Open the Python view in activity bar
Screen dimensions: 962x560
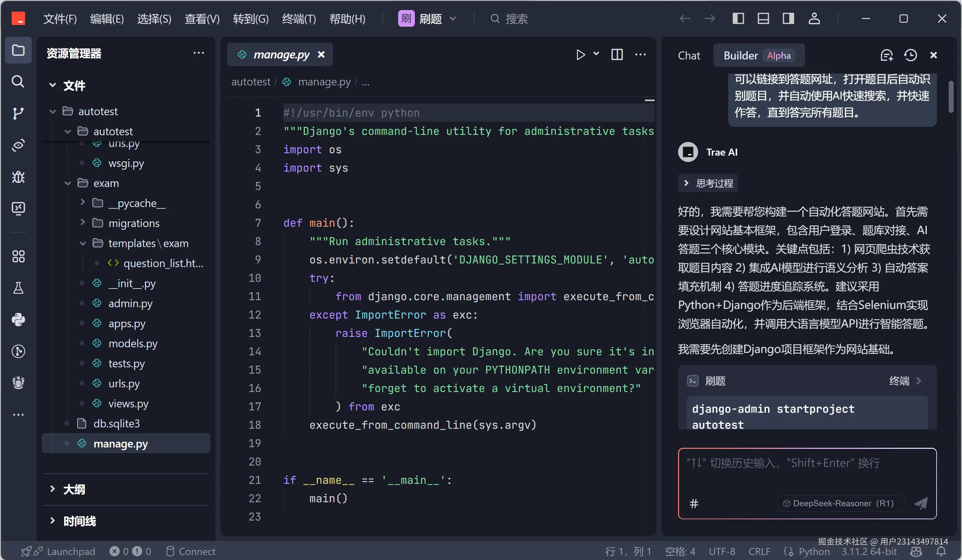(18, 320)
